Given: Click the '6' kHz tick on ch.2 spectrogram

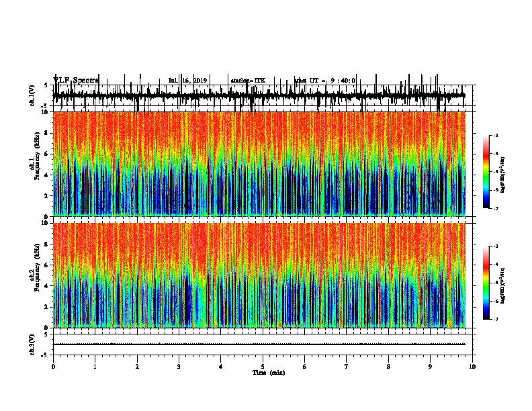Looking at the screenshot, I should [x=46, y=265].
